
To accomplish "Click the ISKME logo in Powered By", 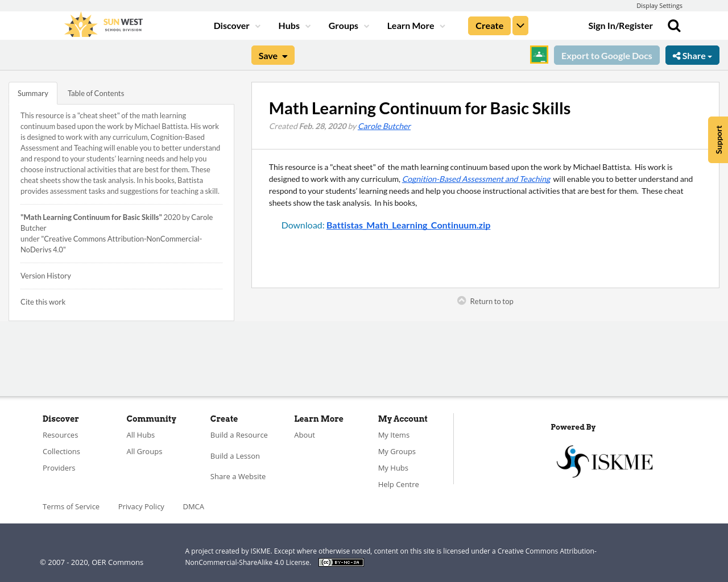I will click(604, 460).
